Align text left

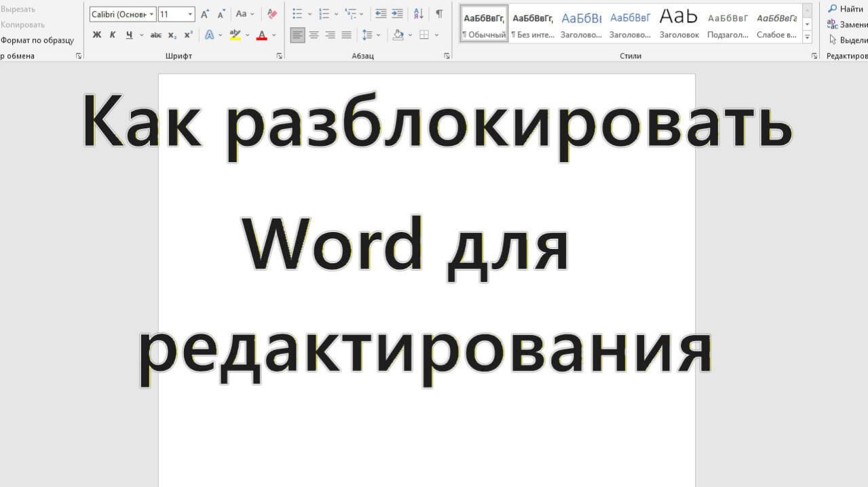pos(297,35)
